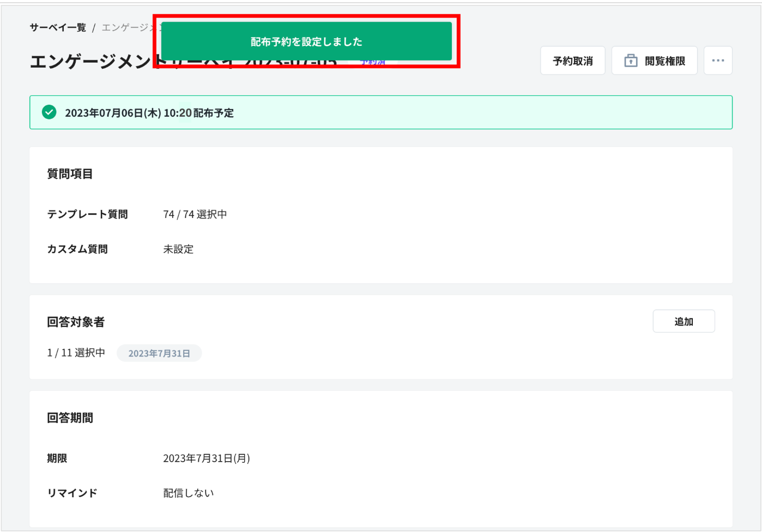Click the 2023年7月31日 respondent tag
Viewport: 762px width, 532px height.
pyautogui.click(x=159, y=353)
